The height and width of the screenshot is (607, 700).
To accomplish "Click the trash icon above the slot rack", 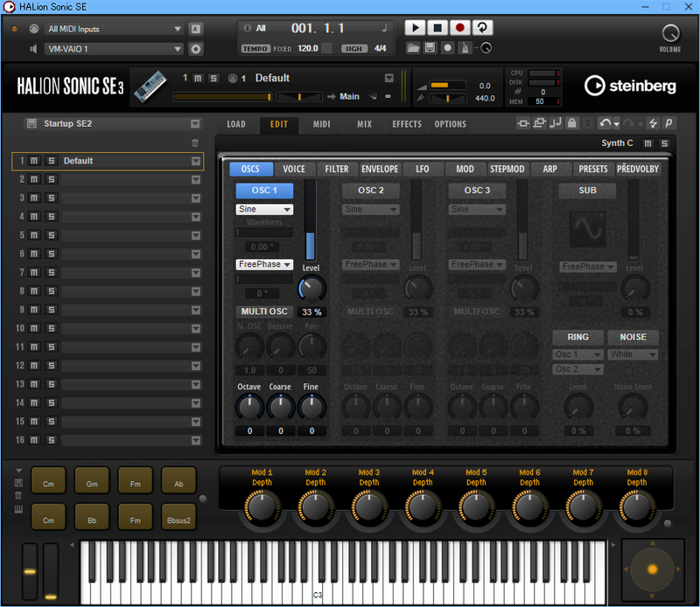I will tap(195, 143).
